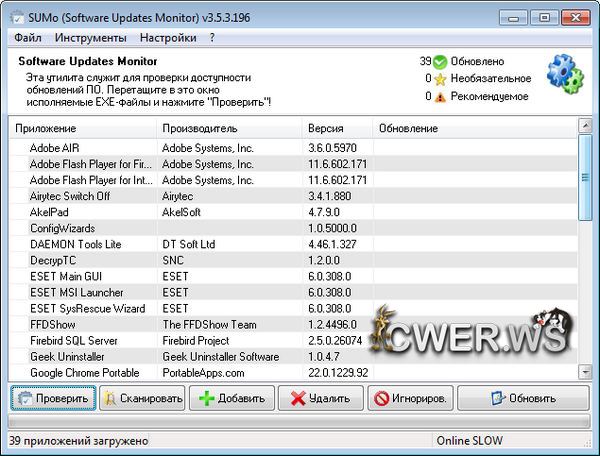Open the question mark help menu

pos(212,38)
